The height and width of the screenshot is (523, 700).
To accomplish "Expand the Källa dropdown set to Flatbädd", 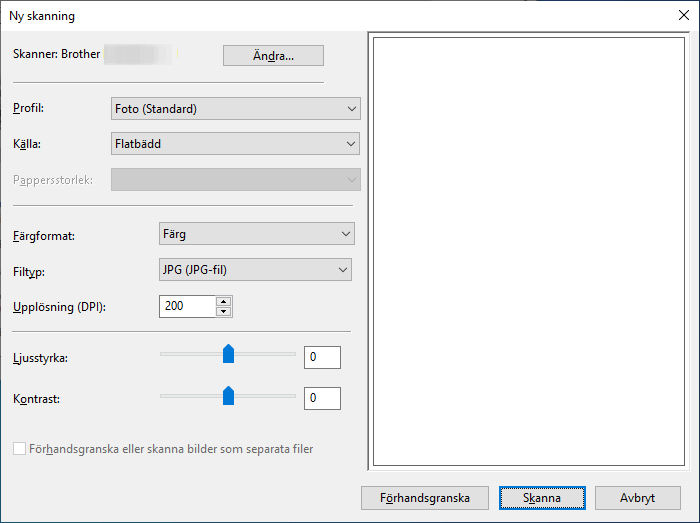I will pos(235,144).
